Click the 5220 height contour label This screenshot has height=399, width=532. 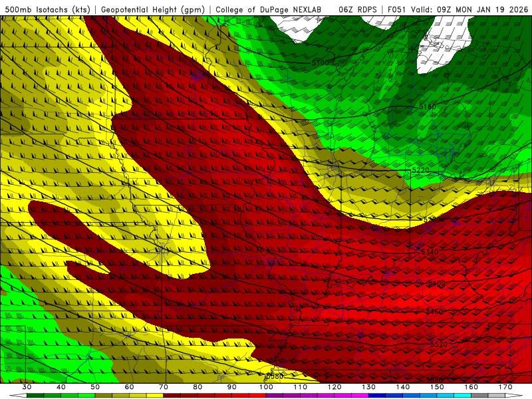click(420, 170)
